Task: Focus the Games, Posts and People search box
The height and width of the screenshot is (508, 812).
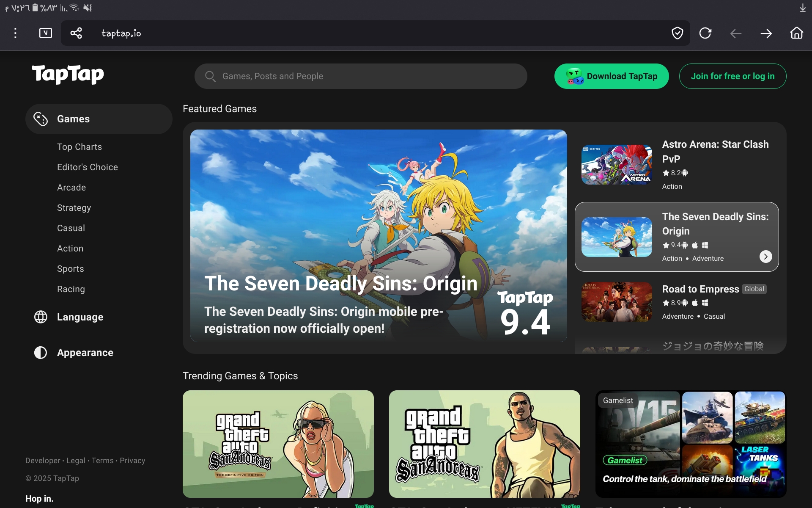Action: coord(361,76)
